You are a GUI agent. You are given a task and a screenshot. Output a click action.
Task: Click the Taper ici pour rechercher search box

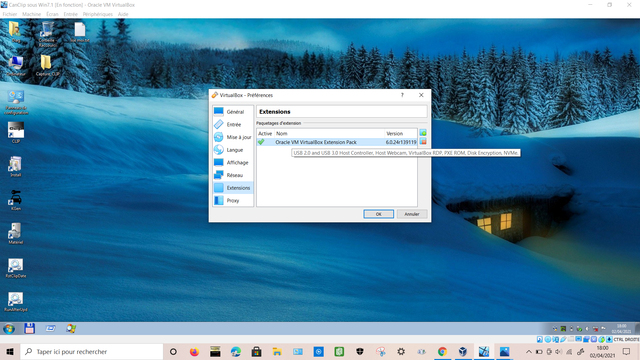[x=91, y=351]
